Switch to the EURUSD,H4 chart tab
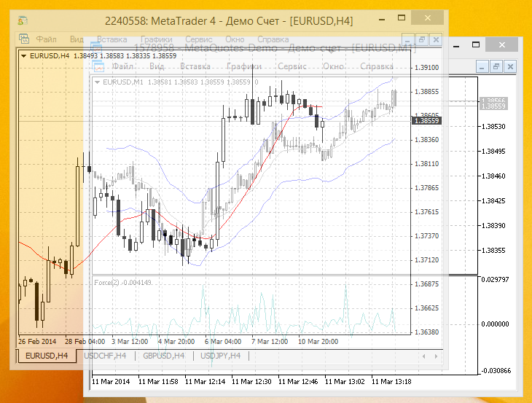532x403 pixels. pos(47,356)
